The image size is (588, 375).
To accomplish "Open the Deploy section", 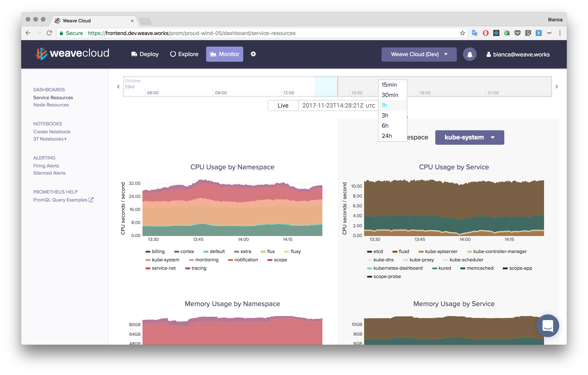I will click(x=145, y=54).
